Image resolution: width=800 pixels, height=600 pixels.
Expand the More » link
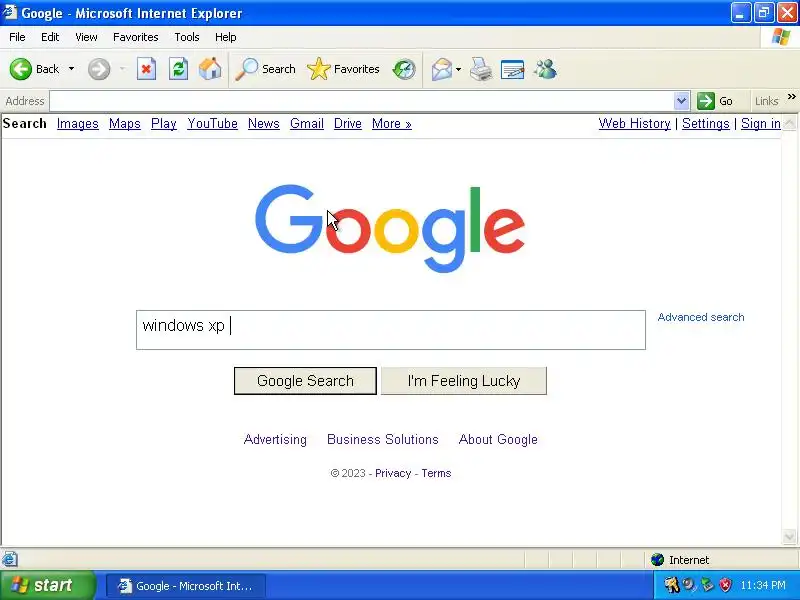pyautogui.click(x=391, y=124)
